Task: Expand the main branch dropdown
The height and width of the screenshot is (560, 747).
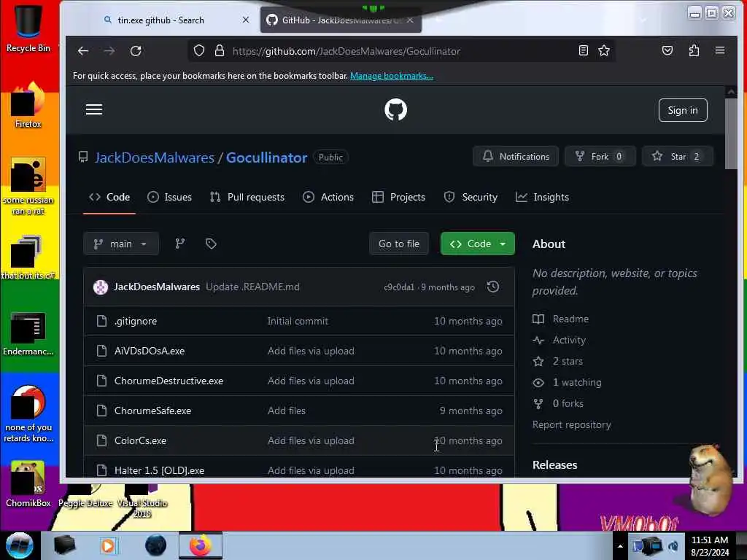Action: click(120, 244)
